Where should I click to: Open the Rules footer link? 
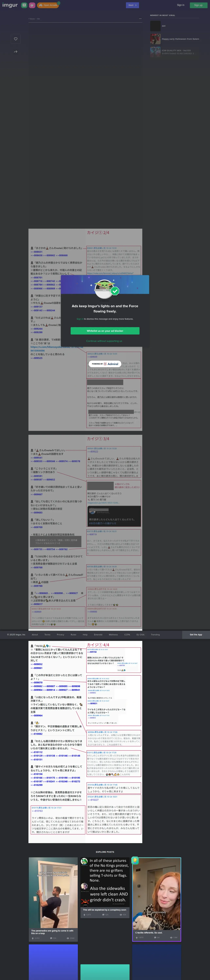(x=74, y=635)
